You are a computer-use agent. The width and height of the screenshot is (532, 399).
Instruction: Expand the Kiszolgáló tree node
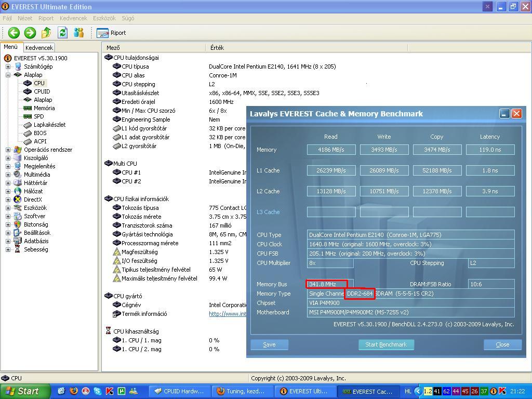point(8,158)
